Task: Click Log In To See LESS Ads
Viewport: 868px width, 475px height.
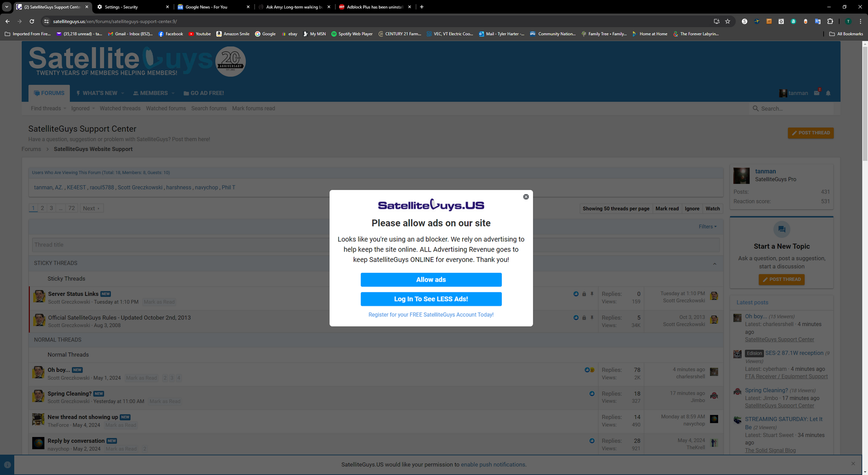Action: point(431,299)
